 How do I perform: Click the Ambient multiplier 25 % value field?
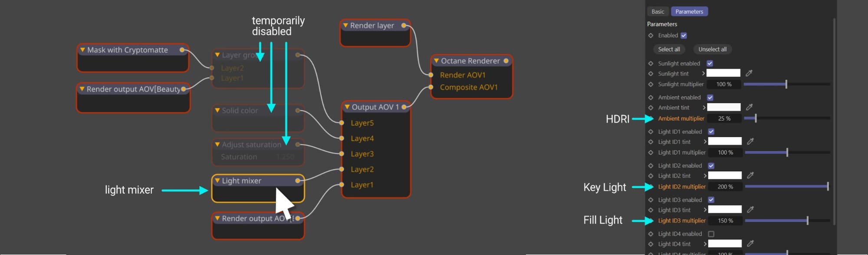[x=724, y=118]
